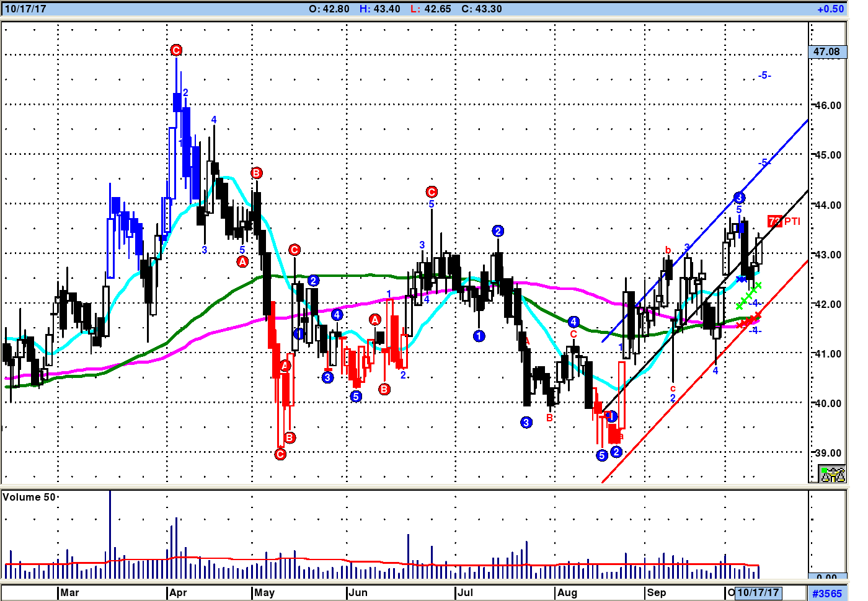The height and width of the screenshot is (601, 868).
Task: Select the Apr month label on timeline
Action: click(178, 592)
